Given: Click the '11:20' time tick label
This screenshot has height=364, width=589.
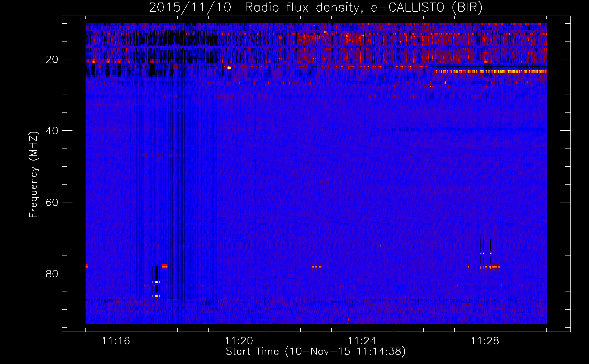Looking at the screenshot, I should [x=239, y=341].
